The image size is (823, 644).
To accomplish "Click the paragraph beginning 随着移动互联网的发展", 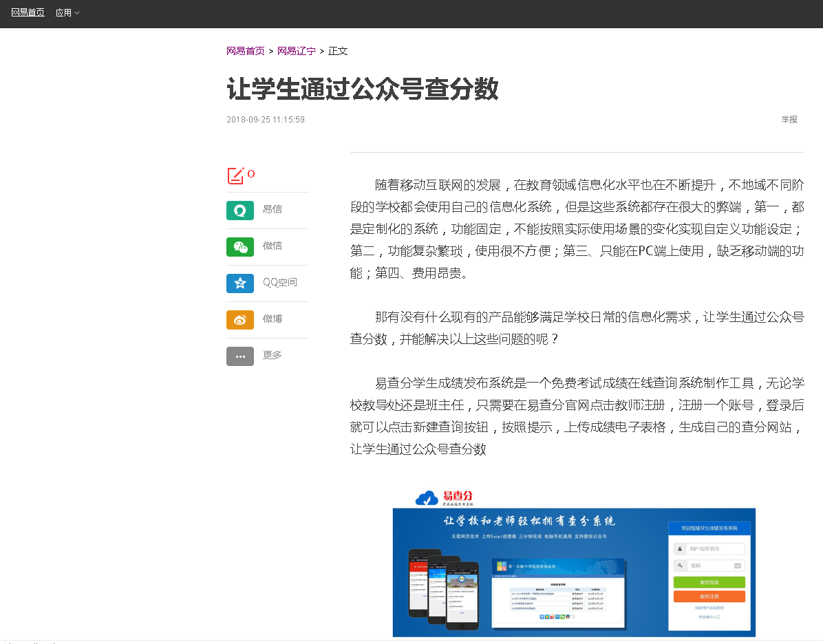I will tap(577, 229).
